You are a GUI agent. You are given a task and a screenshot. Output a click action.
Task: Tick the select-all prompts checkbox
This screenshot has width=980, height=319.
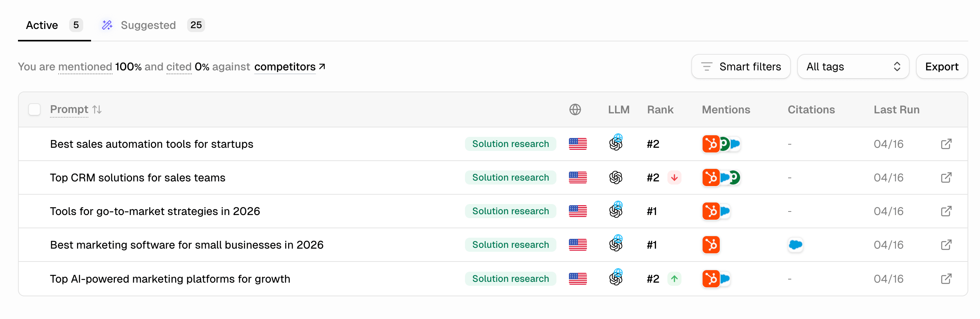click(34, 109)
